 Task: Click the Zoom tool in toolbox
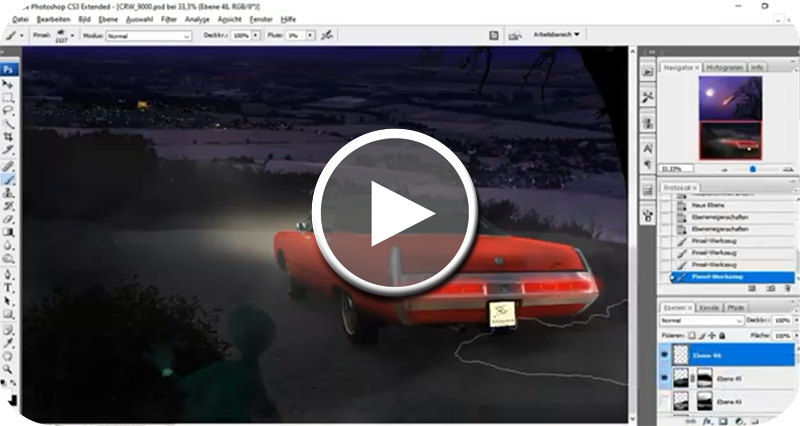pyautogui.click(x=8, y=367)
